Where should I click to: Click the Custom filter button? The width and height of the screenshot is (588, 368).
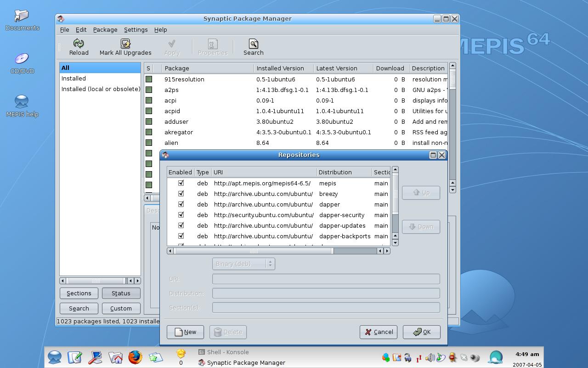[x=121, y=309]
